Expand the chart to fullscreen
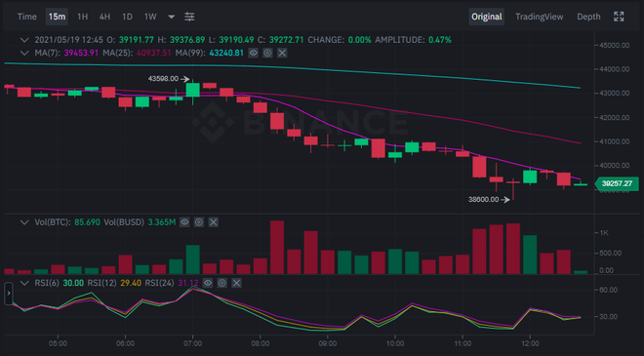The width and height of the screenshot is (644, 356). coord(619,17)
